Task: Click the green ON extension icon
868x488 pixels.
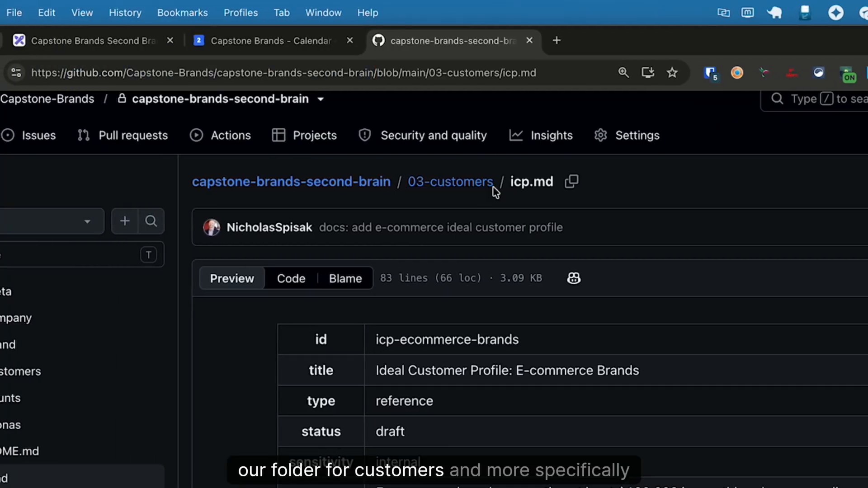Action: 848,75
